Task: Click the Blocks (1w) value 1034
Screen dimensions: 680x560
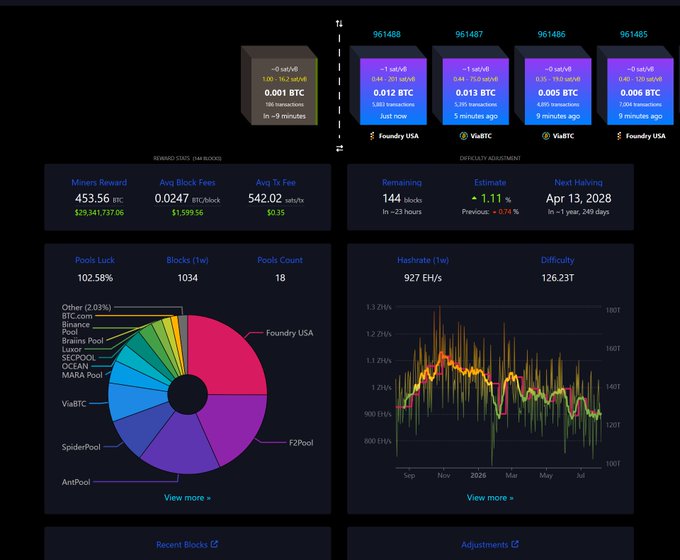Action: [187, 278]
